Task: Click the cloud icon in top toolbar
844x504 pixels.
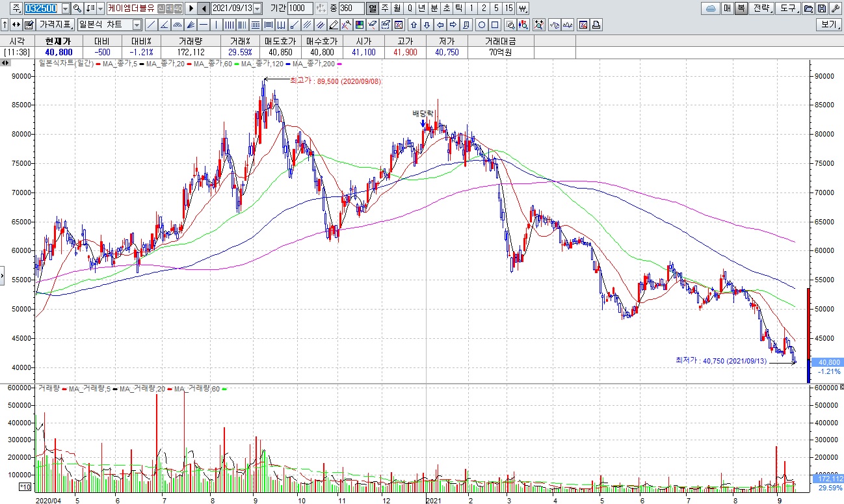Action: (x=711, y=8)
